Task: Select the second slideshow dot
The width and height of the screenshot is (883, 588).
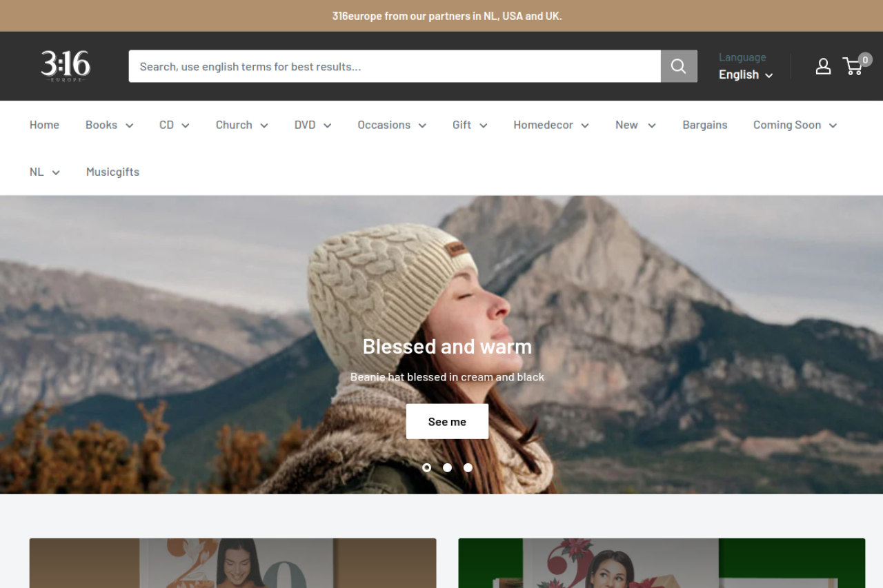Action: [x=447, y=467]
